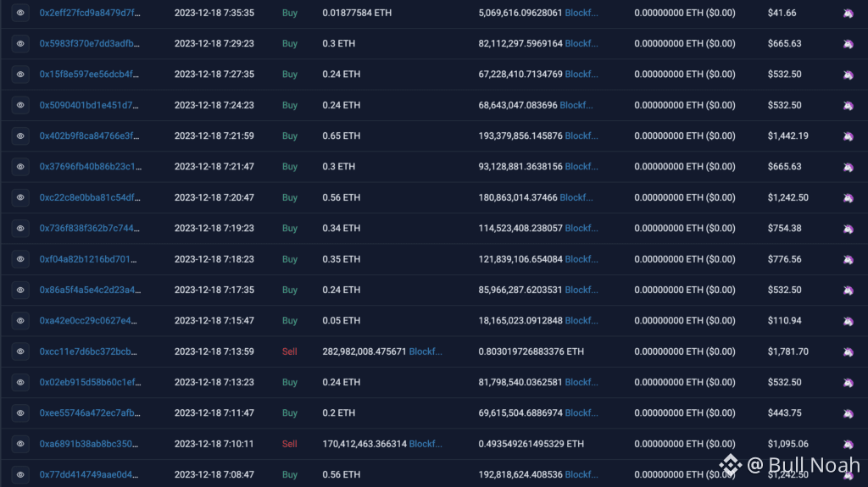Click maker icon in the 7:20:47 row
The width and height of the screenshot is (868, 487).
coord(848,198)
